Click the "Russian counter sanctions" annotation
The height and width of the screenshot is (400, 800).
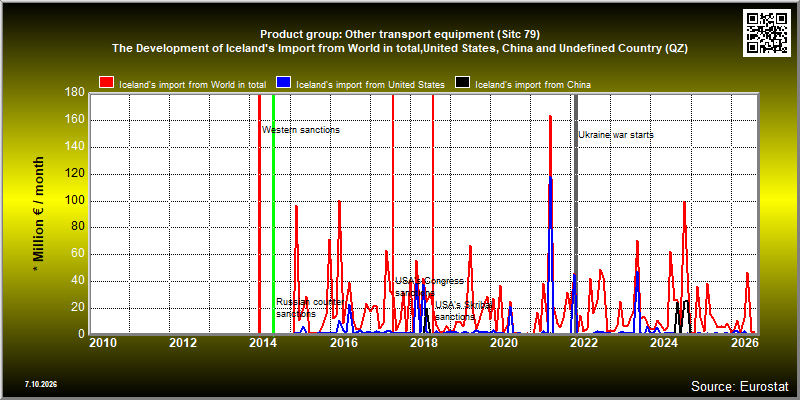309,308
